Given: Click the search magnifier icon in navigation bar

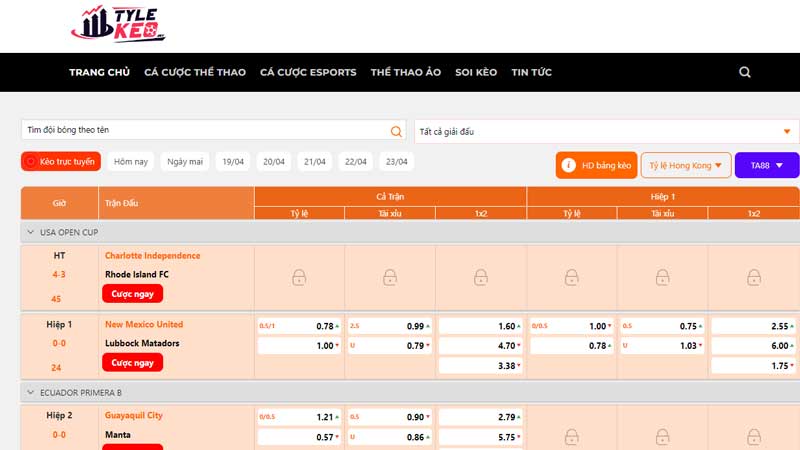Looking at the screenshot, I should tap(745, 72).
